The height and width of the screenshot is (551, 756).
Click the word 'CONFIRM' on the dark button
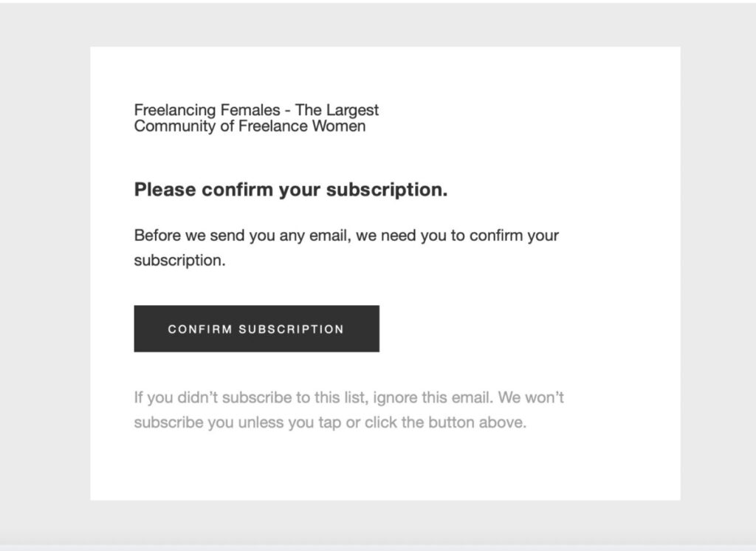tap(200, 329)
